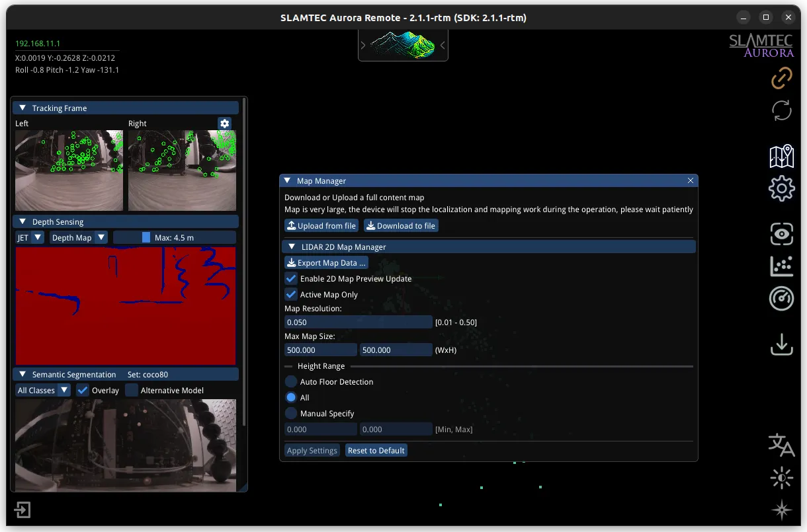The width and height of the screenshot is (807, 532).
Task: Open the language translation icon
Action: pyautogui.click(x=782, y=445)
